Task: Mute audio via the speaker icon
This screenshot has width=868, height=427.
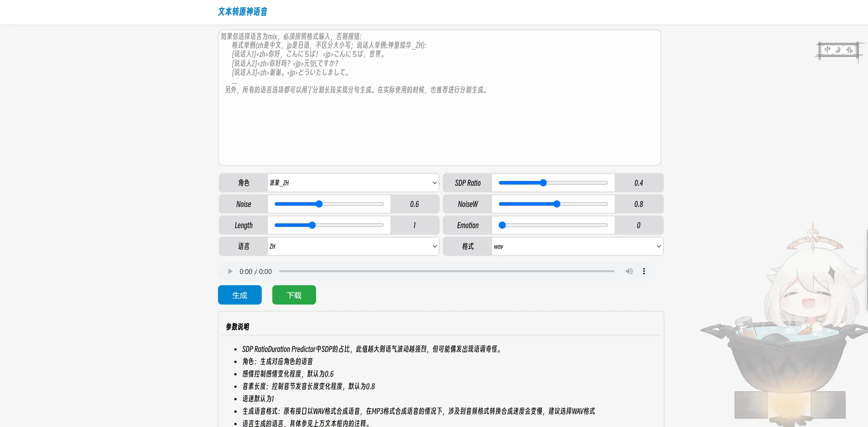Action: (x=629, y=271)
